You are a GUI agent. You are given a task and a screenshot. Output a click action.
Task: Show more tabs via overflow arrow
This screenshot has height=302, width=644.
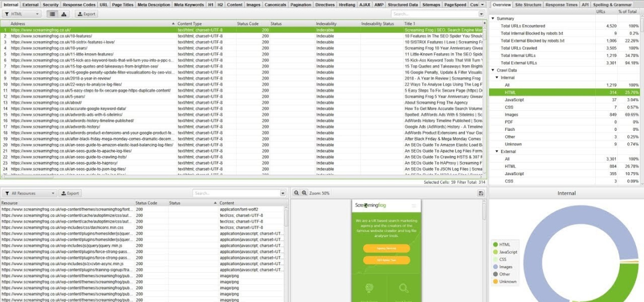[x=482, y=5]
